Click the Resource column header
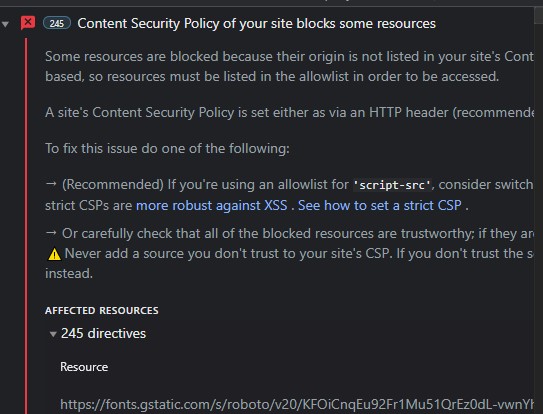This screenshot has height=414, width=543. [x=84, y=367]
